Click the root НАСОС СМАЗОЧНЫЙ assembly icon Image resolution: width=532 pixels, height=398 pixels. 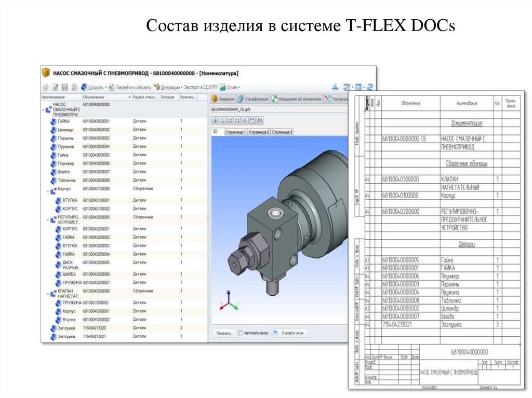48,110
